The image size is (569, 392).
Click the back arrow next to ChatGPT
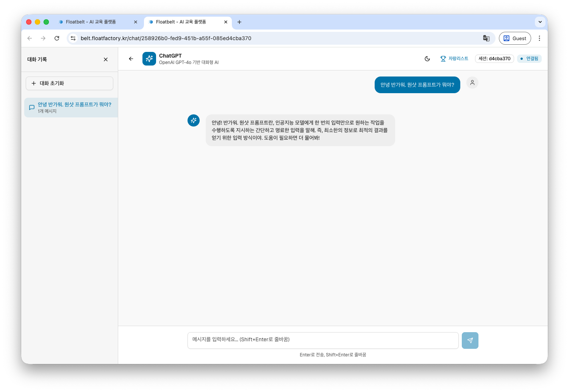pos(131,59)
